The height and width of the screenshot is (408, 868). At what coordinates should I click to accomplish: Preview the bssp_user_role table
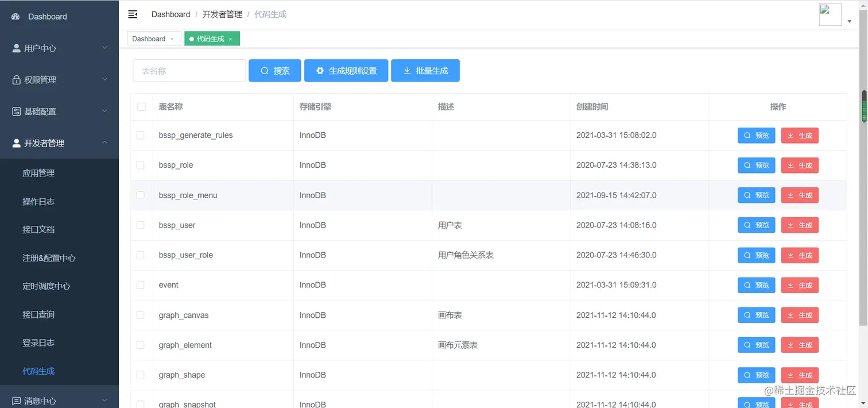pyautogui.click(x=756, y=255)
